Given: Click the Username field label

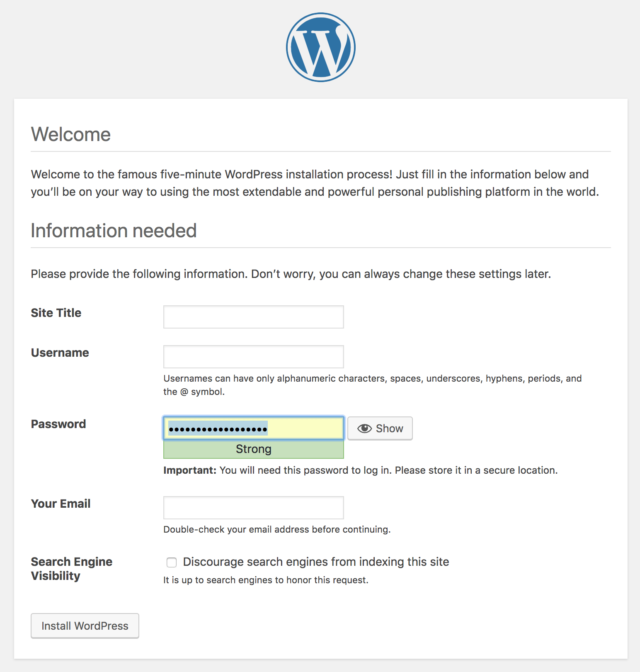Looking at the screenshot, I should click(x=60, y=353).
